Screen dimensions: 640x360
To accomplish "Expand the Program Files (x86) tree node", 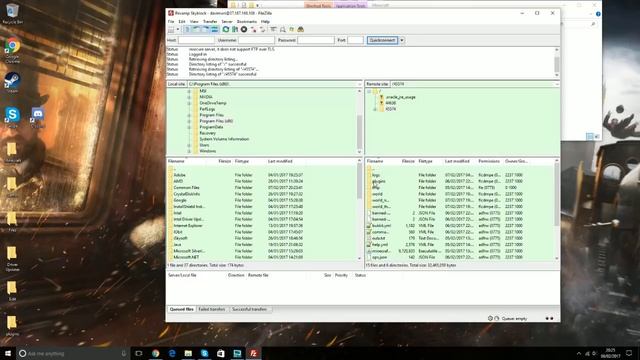I will [189, 121].
